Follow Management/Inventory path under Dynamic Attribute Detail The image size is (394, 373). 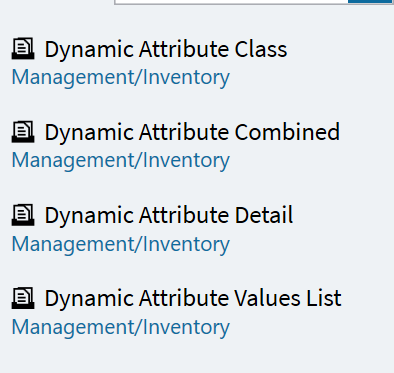121,244
